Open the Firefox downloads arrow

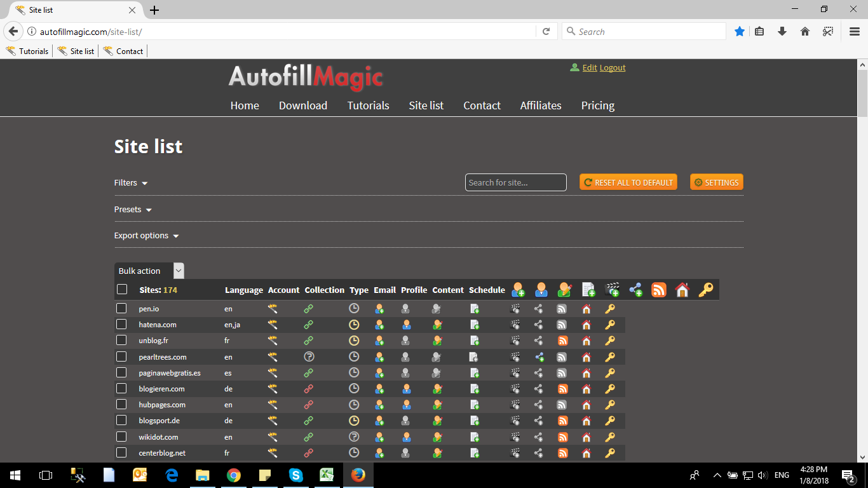click(x=782, y=31)
